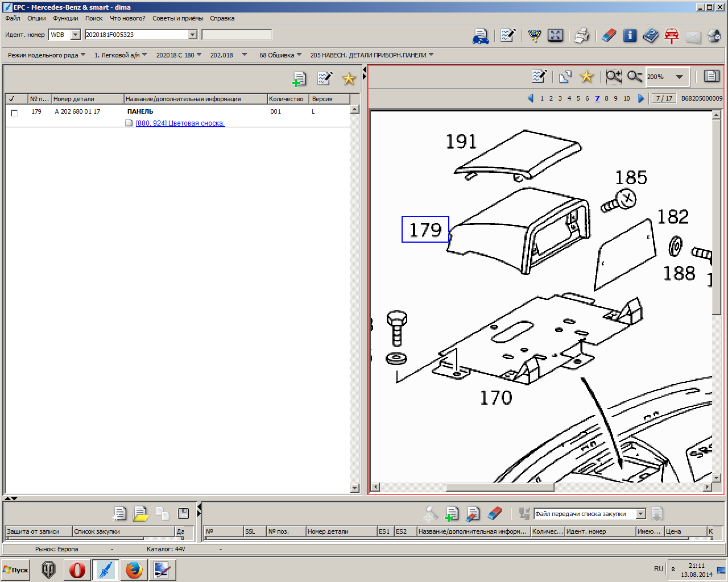This screenshot has height=582, width=728.
Task: Go to next picture with right arrow
Action: [641, 98]
